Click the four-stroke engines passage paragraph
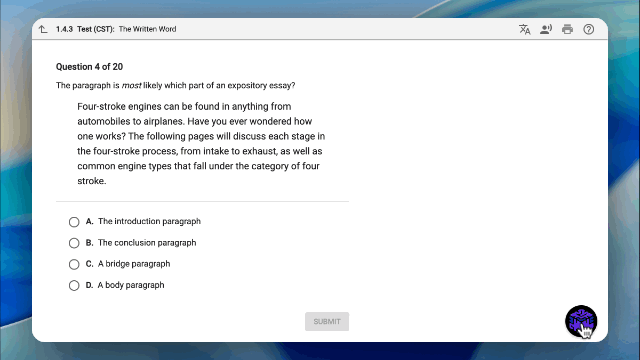Viewport: 640px width, 360px height. coord(201,144)
